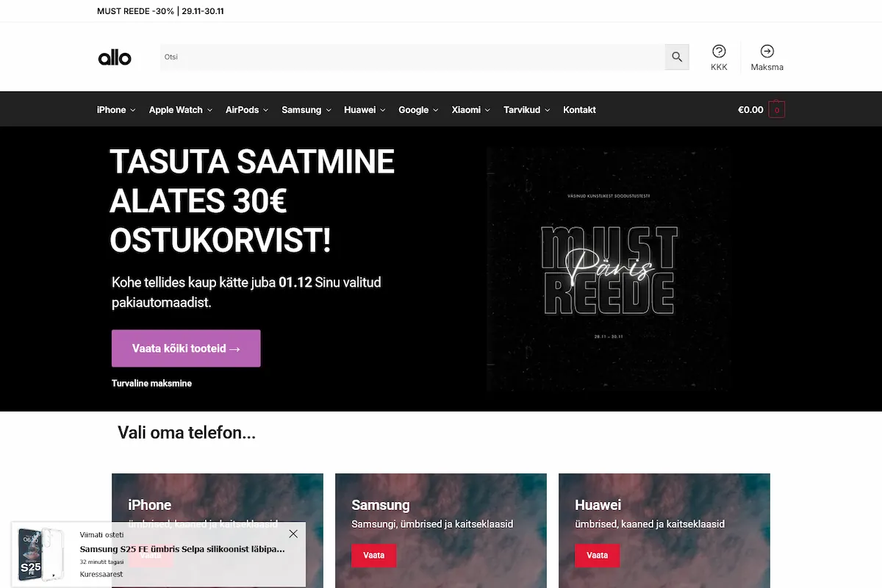Click the Samsung S25 FE product thumbnail
The width and height of the screenshot is (882, 588).
[39, 553]
